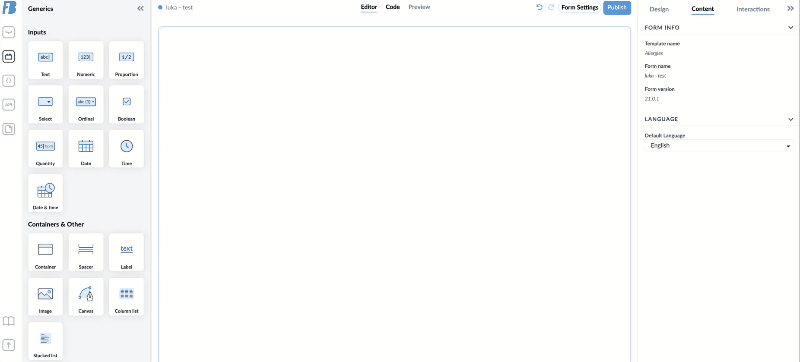Click the Containers & Other heading
The height and width of the screenshot is (362, 800).
click(x=56, y=224)
